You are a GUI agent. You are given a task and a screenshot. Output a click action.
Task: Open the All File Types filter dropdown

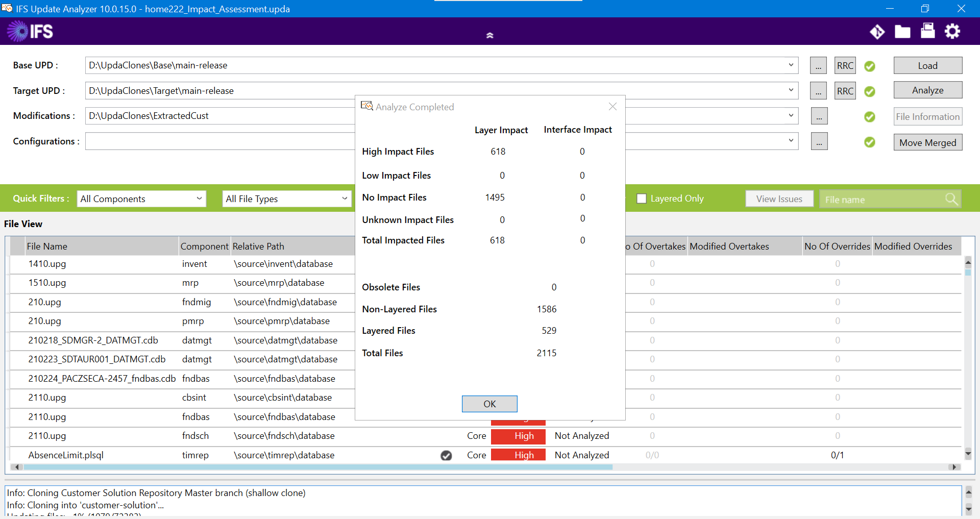[287, 199]
